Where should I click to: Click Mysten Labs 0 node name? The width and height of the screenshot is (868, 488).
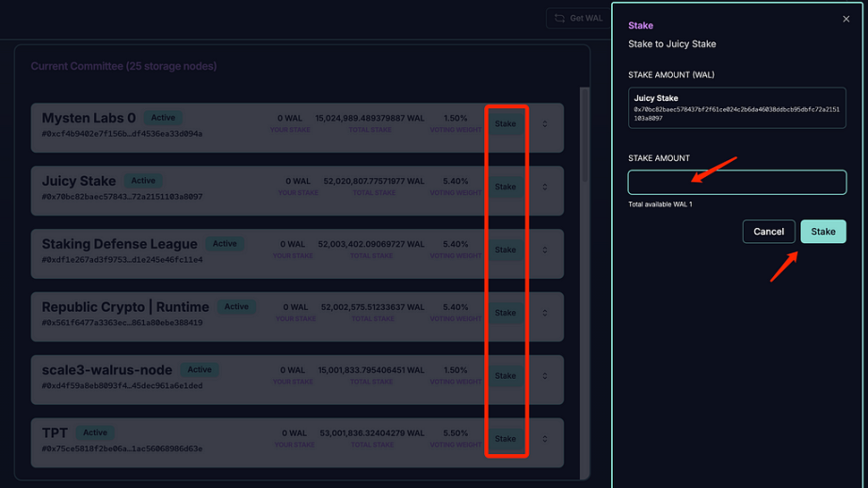pyautogui.click(x=88, y=118)
